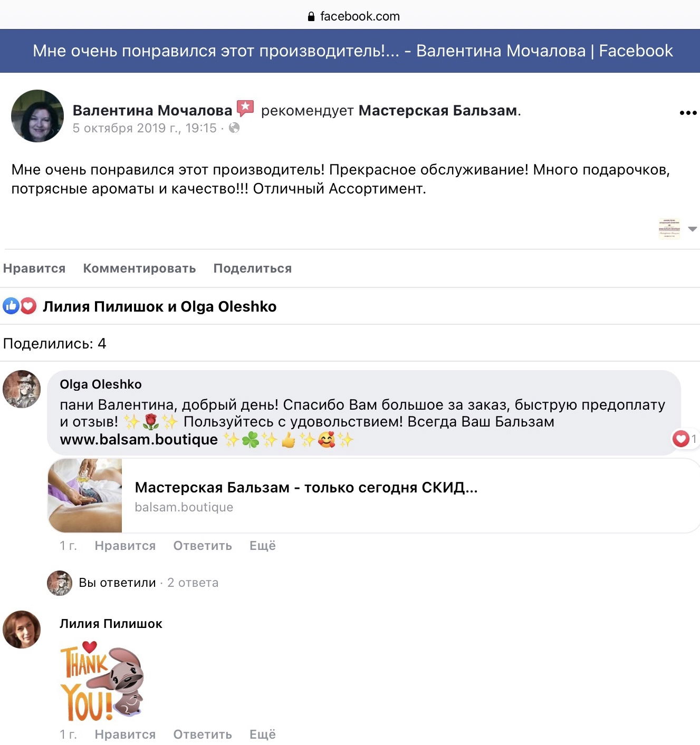Viewport: 700px width, 745px height.
Task: Click heart reaction count on Olga's comment
Action: [x=685, y=439]
